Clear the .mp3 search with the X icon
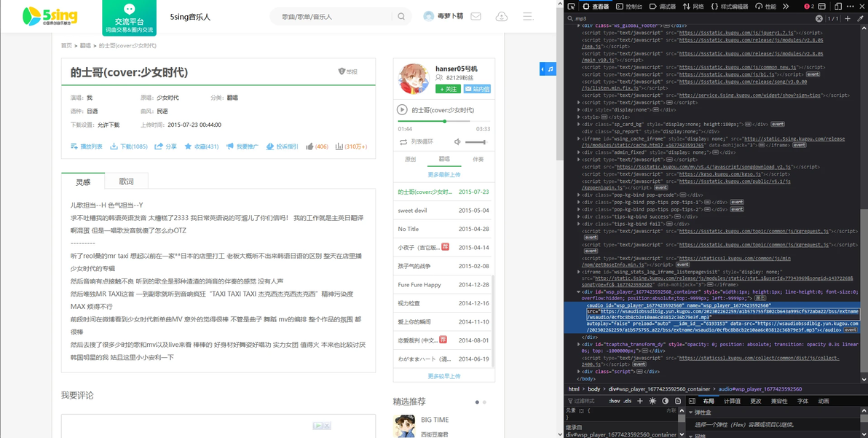 point(818,19)
